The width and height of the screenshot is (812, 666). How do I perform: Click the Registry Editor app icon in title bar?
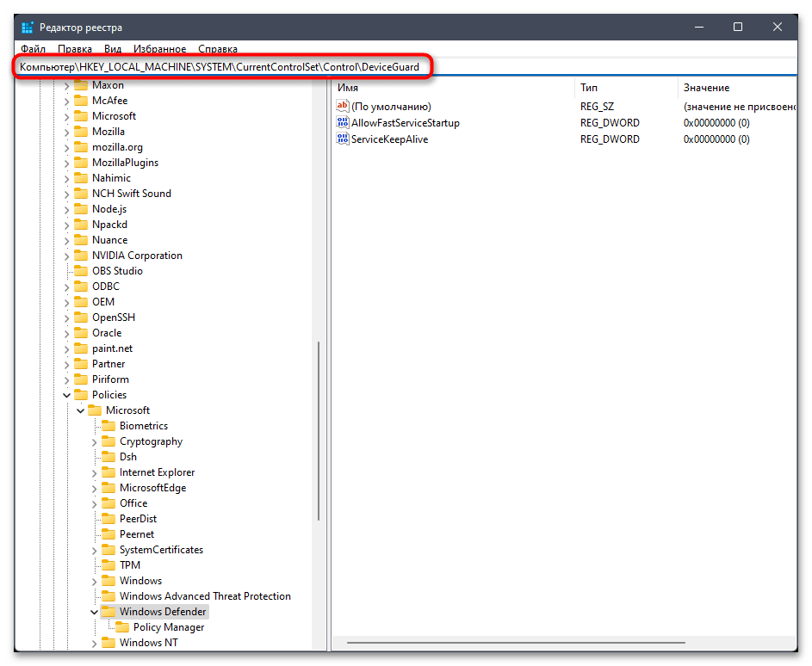28,27
